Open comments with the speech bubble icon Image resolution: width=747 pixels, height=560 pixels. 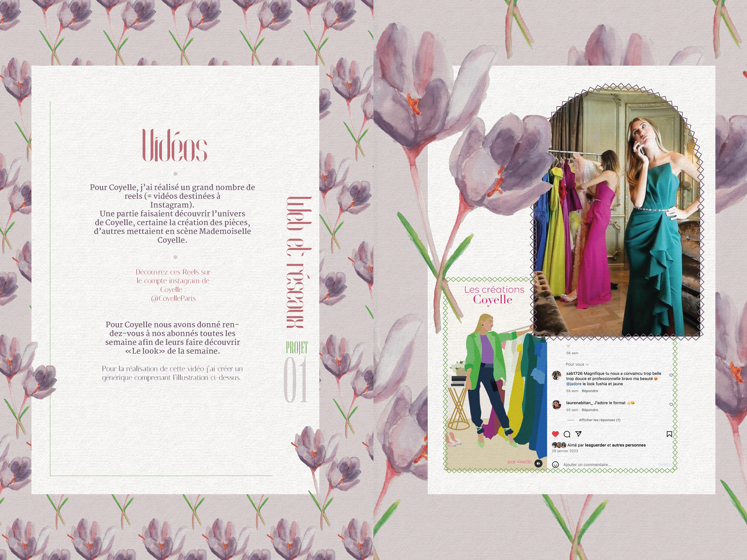pyautogui.click(x=567, y=434)
